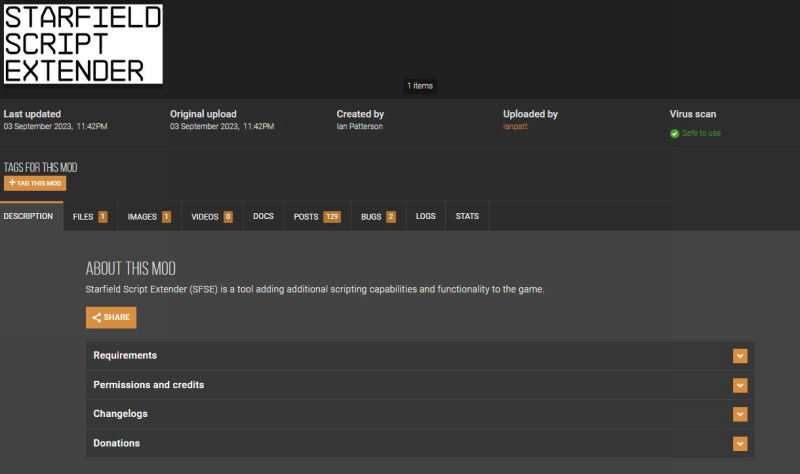Click the SFSE description sentence
The height and width of the screenshot is (474, 800).
pyautogui.click(x=315, y=289)
